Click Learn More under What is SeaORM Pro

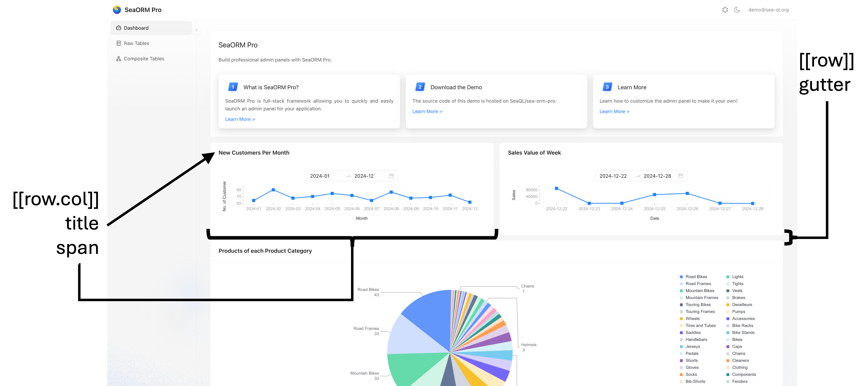(x=240, y=119)
